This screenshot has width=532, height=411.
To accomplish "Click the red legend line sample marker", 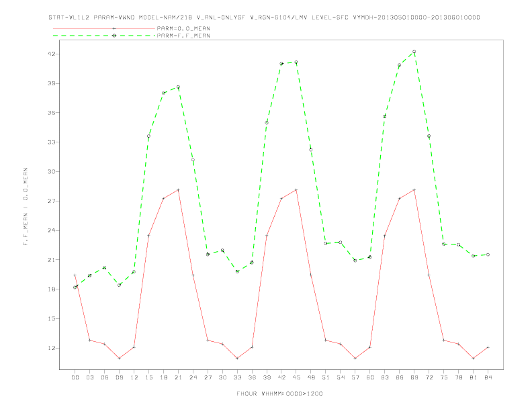I will point(114,28).
